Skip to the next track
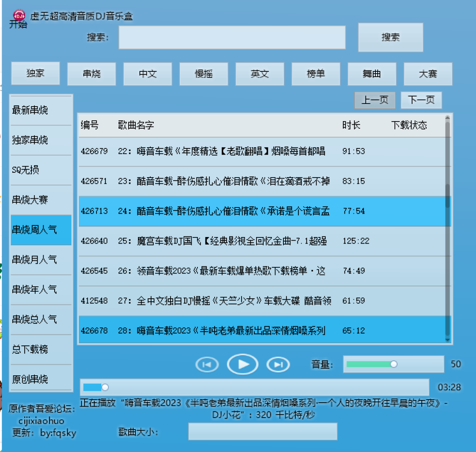Viewport: 476px width, 452px height. click(278, 364)
